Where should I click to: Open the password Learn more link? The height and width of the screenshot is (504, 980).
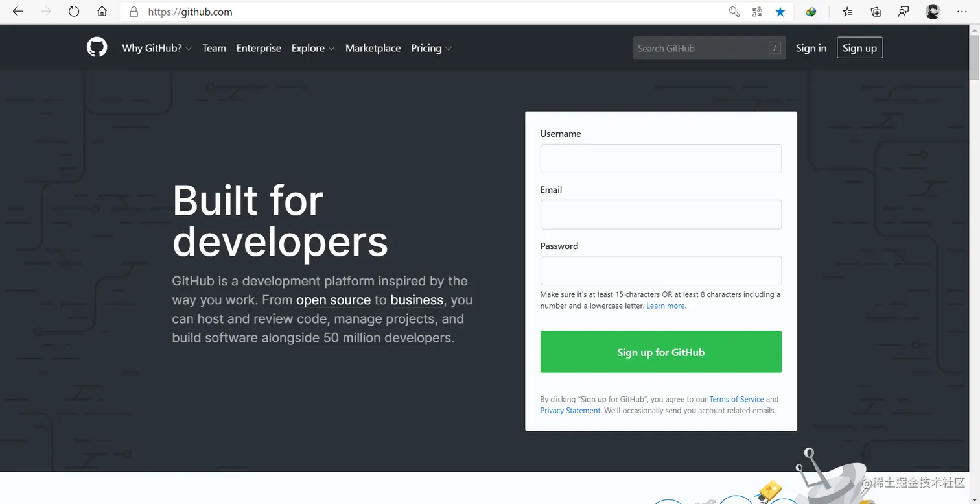pyautogui.click(x=666, y=306)
